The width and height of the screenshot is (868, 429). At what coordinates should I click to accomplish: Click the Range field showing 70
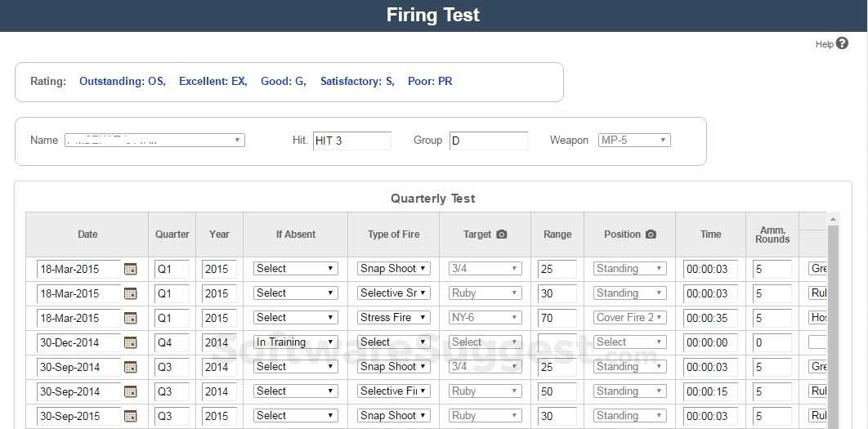[x=557, y=318]
